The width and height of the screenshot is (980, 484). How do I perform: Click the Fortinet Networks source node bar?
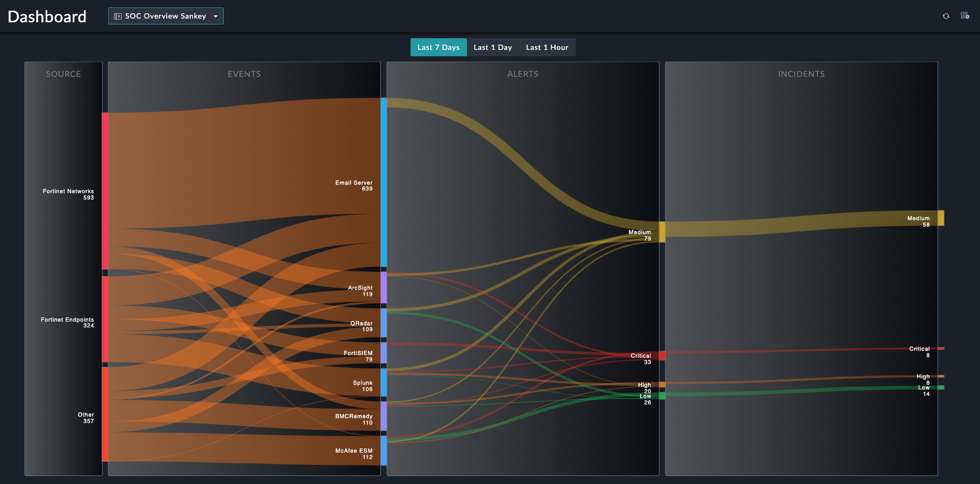coord(105,191)
